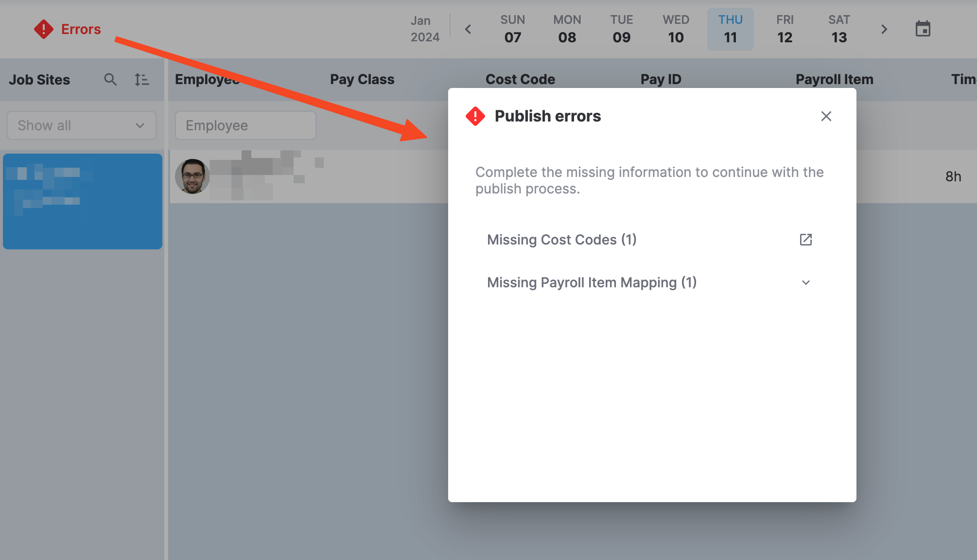Click the external link icon for Missing Cost Codes
Image resolution: width=977 pixels, height=560 pixels.
tap(806, 240)
